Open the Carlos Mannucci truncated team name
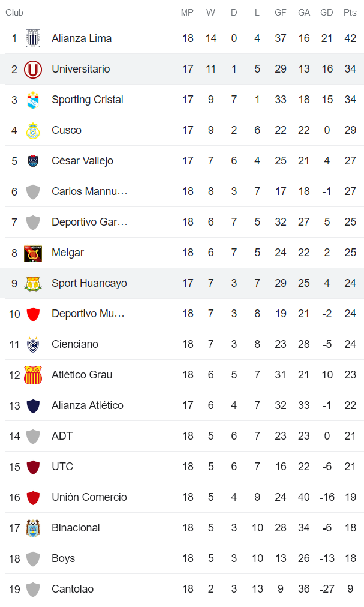This screenshot has height=607, width=364. pos(89,191)
